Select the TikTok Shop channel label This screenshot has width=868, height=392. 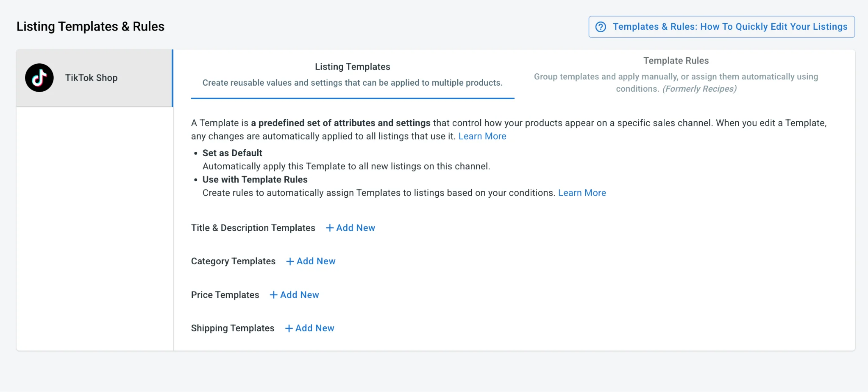(x=91, y=78)
